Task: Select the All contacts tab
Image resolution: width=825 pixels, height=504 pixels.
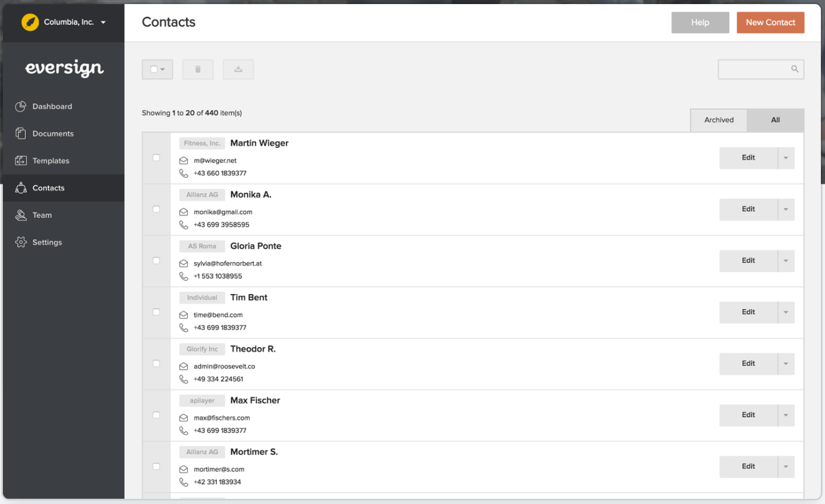Action: [775, 120]
